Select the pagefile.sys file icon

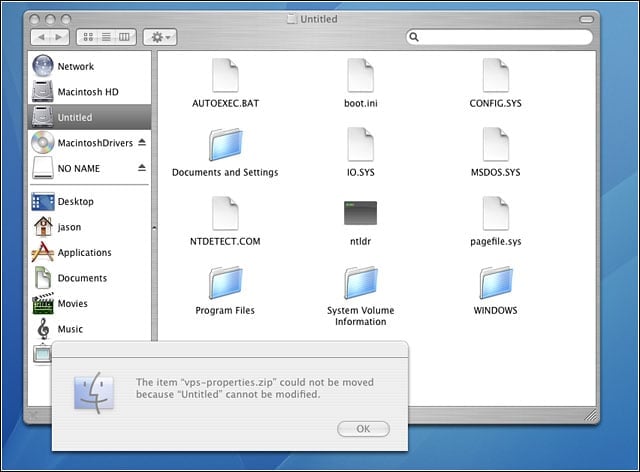click(496, 214)
